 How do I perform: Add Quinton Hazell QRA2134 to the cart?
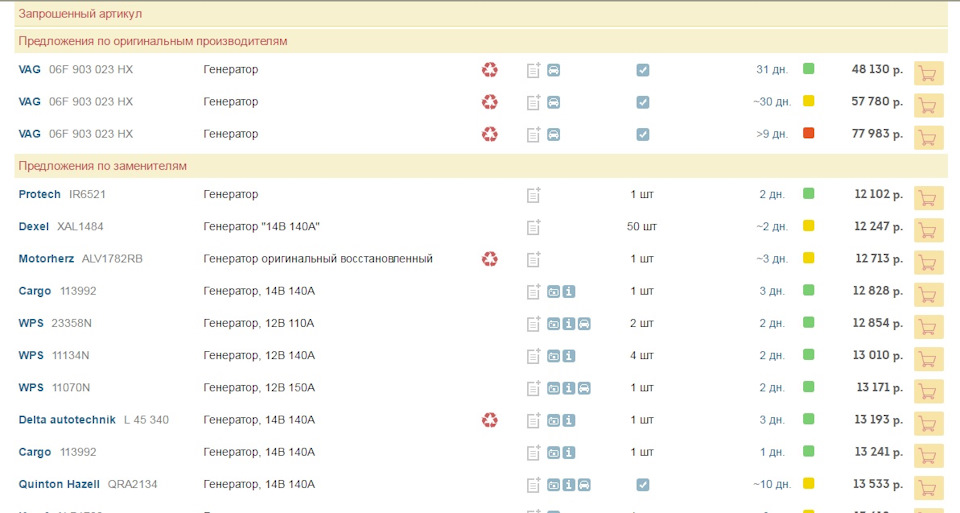tap(928, 489)
